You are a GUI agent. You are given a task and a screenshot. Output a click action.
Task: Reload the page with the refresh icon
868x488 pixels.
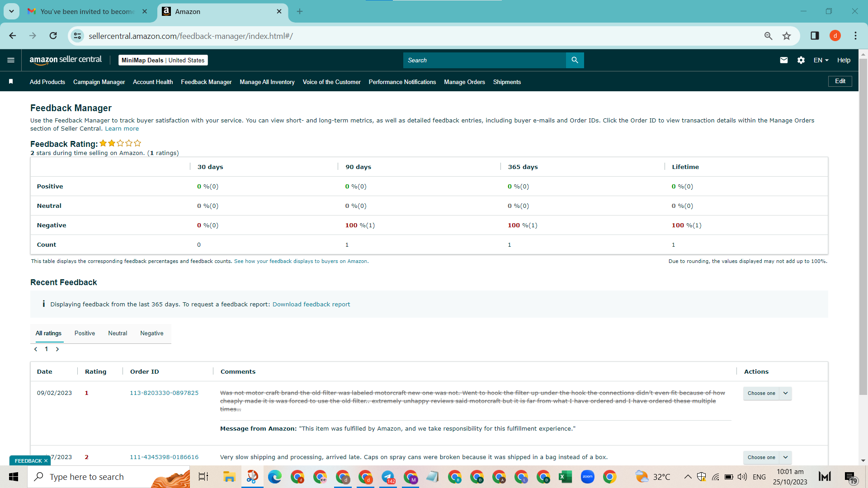(53, 36)
